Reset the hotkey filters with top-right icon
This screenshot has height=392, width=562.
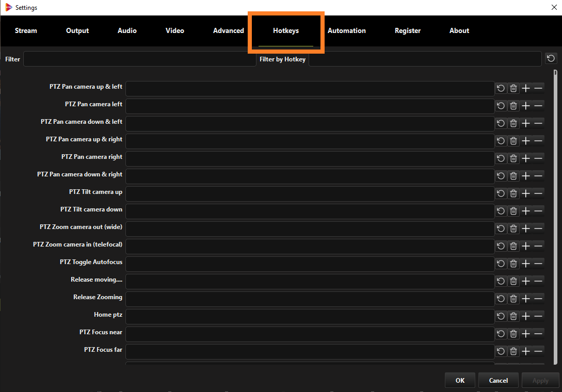[x=551, y=58]
